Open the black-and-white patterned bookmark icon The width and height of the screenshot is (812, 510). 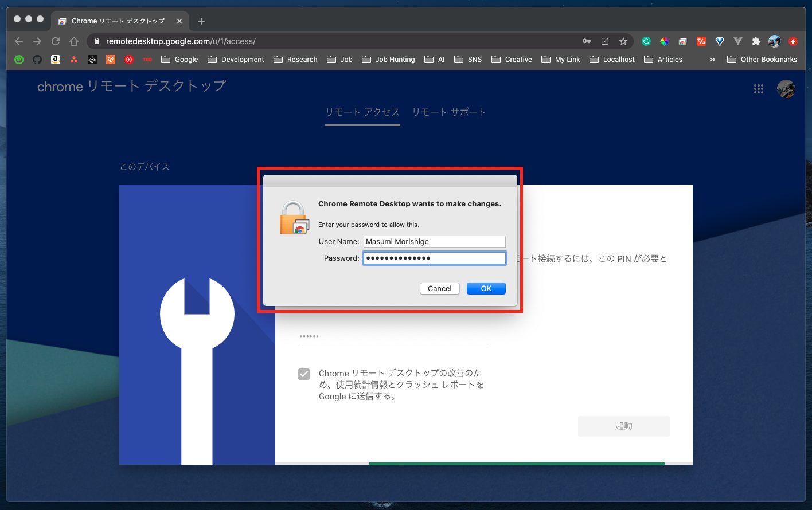[92, 59]
